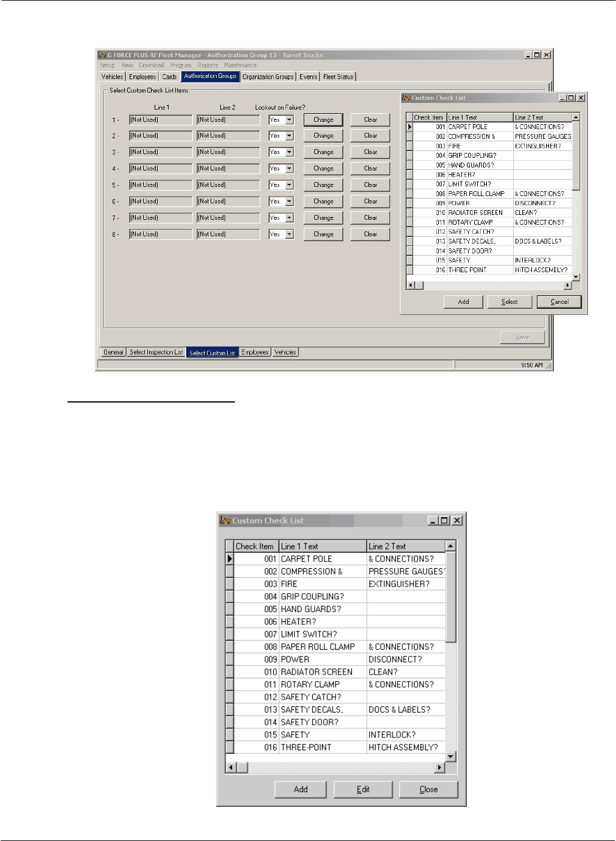Click Line 2 field of item 6
616x841 pixels.
[x=228, y=202]
